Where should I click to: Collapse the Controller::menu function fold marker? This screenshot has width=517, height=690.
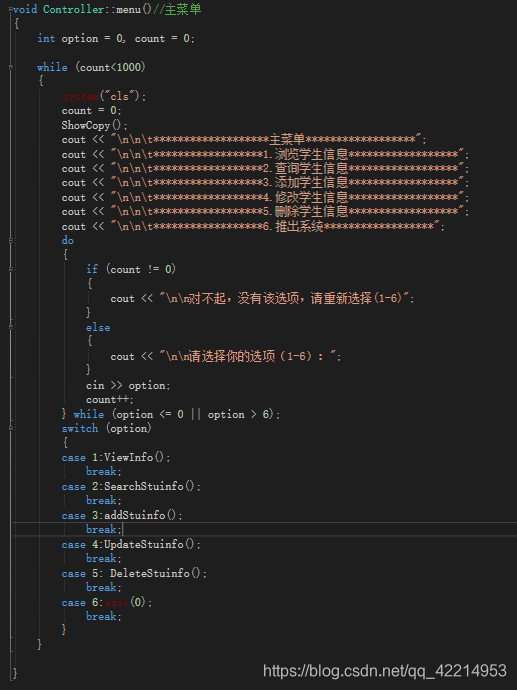(x=11, y=9)
